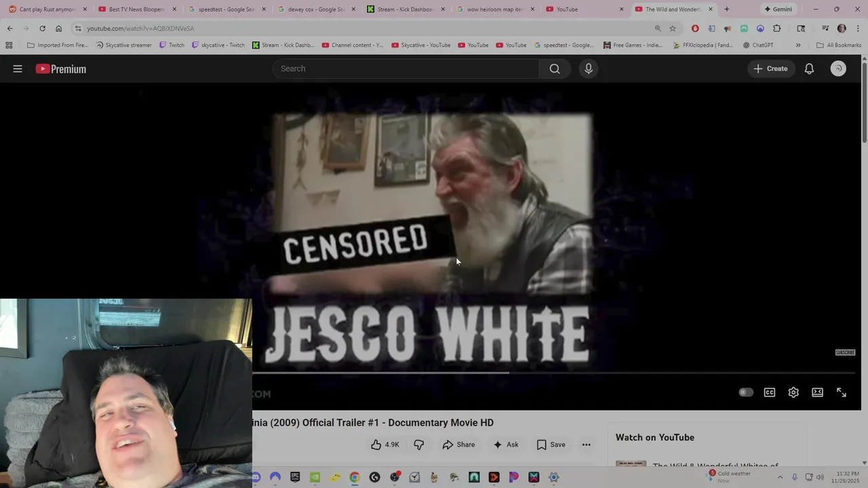868x488 pixels.
Task: Seek on the video progress bar
Action: click(x=553, y=373)
